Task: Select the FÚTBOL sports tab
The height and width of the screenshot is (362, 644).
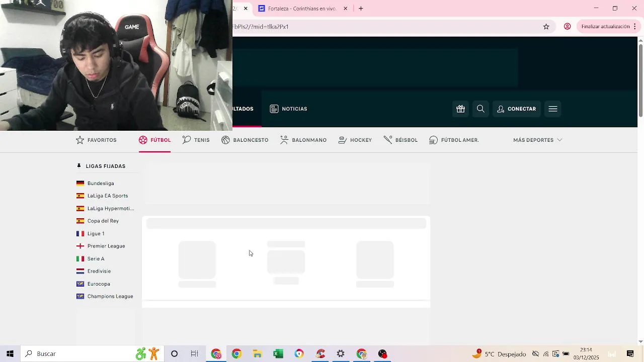Action: click(154, 140)
